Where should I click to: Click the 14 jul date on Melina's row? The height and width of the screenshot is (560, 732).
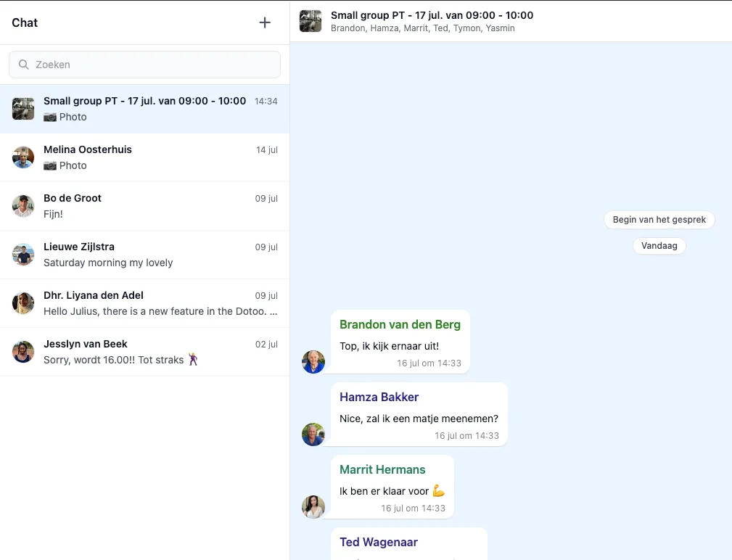tap(267, 150)
